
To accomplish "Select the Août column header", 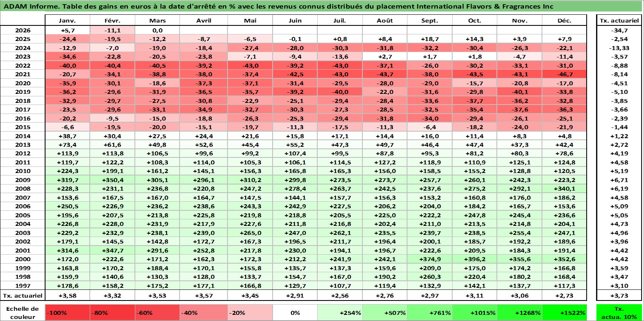I will tap(385, 20).
